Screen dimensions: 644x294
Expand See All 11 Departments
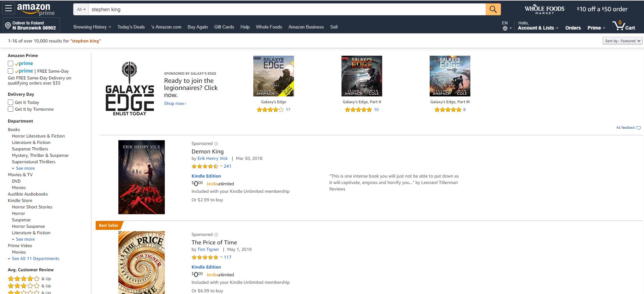(x=35, y=259)
